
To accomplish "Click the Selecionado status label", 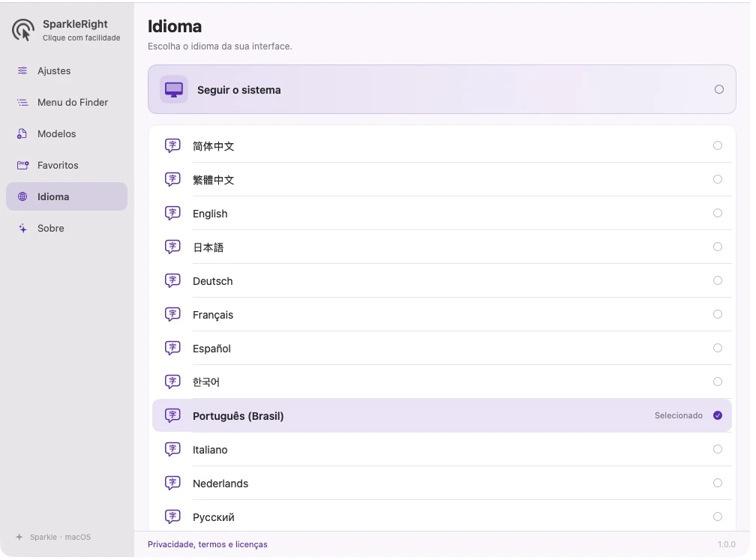I will click(678, 415).
